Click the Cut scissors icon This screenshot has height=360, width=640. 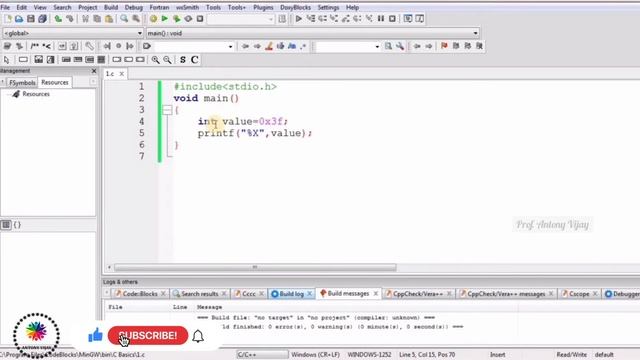tap(85, 19)
